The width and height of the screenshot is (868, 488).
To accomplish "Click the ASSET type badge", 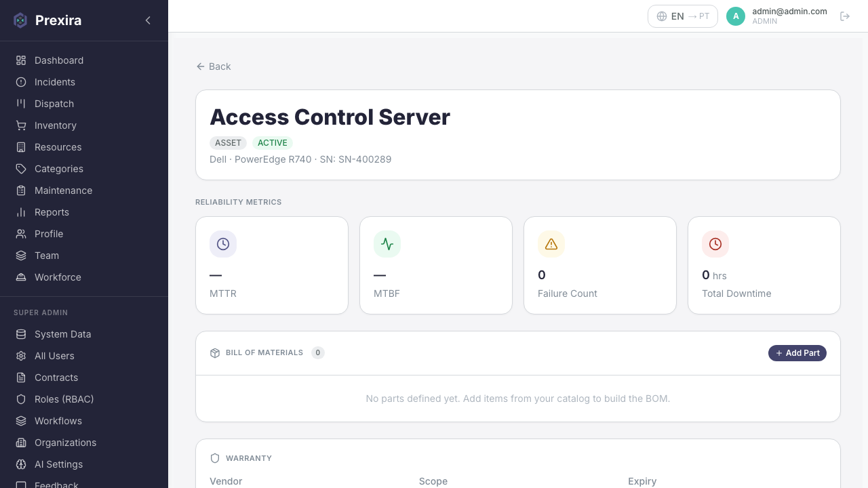I will coord(229,143).
